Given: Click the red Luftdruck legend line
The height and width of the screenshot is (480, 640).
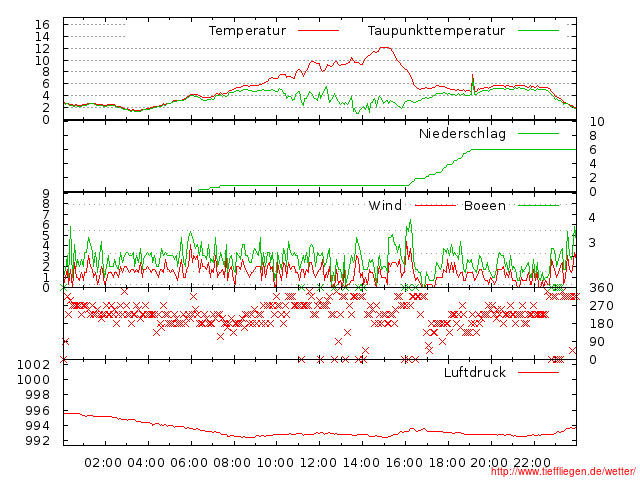Looking at the screenshot, I should (x=538, y=372).
